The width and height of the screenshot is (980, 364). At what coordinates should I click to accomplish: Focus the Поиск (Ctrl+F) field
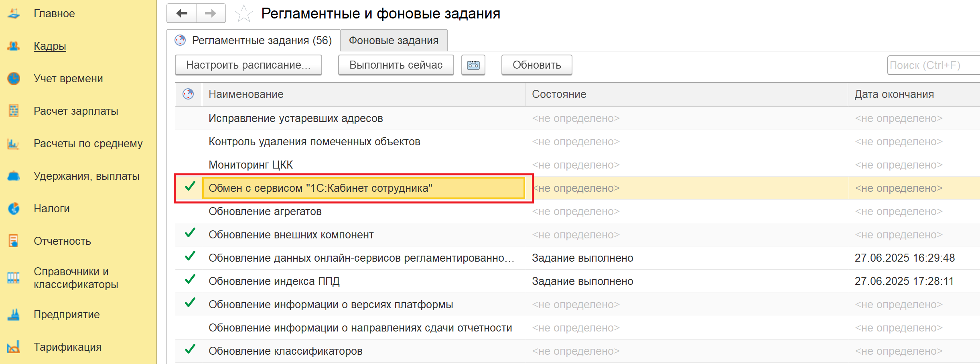[x=933, y=65]
